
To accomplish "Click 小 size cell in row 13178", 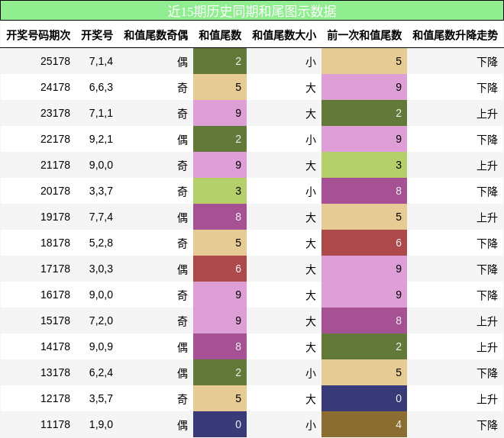I will [311, 373].
